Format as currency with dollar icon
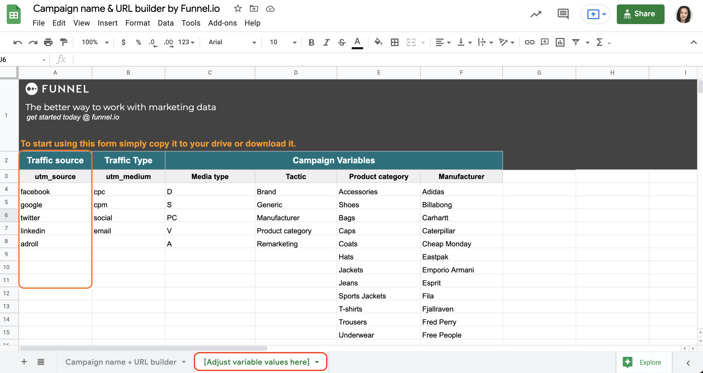Image resolution: width=703 pixels, height=373 pixels. (123, 43)
